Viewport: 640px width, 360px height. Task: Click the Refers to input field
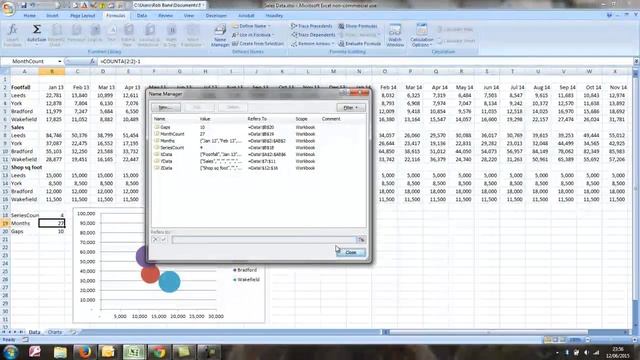click(264, 240)
